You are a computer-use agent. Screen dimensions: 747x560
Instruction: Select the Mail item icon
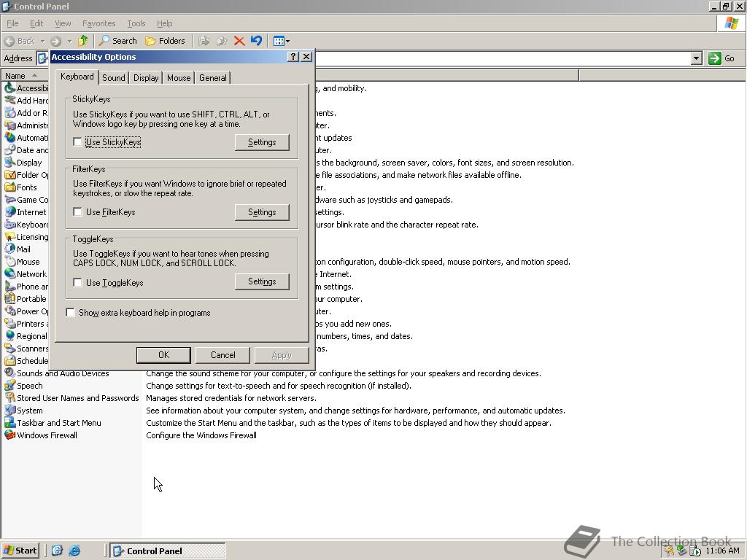click(x=10, y=249)
